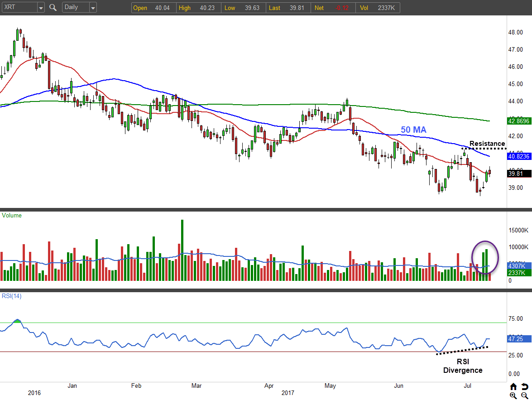
Task: Click the undo arrow icon
Action: pyautogui.click(x=524, y=386)
